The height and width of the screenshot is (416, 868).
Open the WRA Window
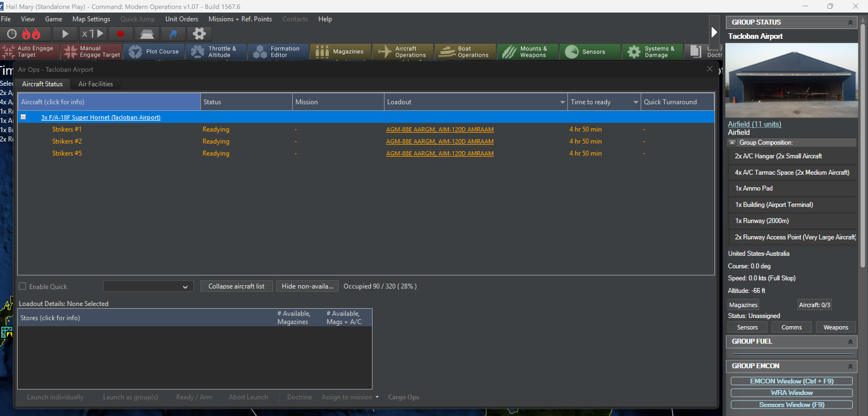coord(791,393)
